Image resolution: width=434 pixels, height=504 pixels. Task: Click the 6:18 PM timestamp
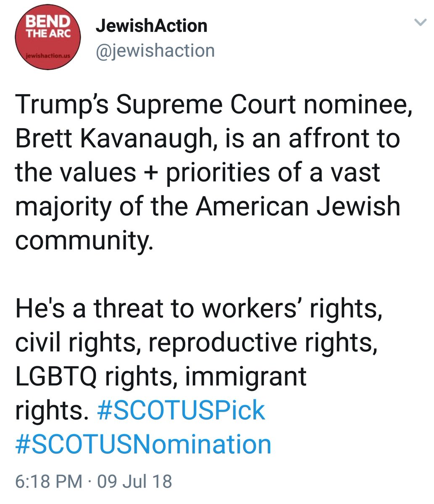point(48,481)
